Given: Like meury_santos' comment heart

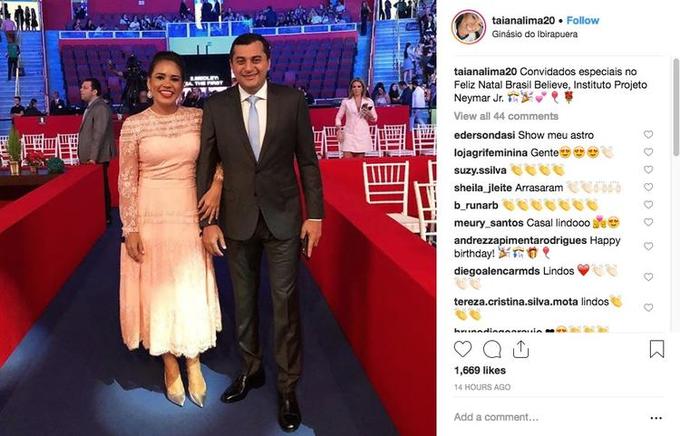Looking at the screenshot, I should 648,222.
